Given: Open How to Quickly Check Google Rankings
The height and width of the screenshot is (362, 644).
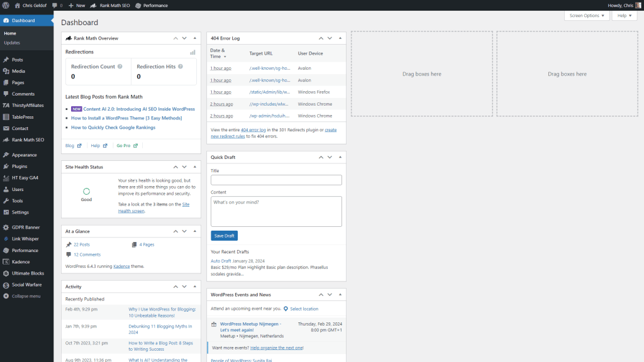Looking at the screenshot, I should (x=113, y=128).
